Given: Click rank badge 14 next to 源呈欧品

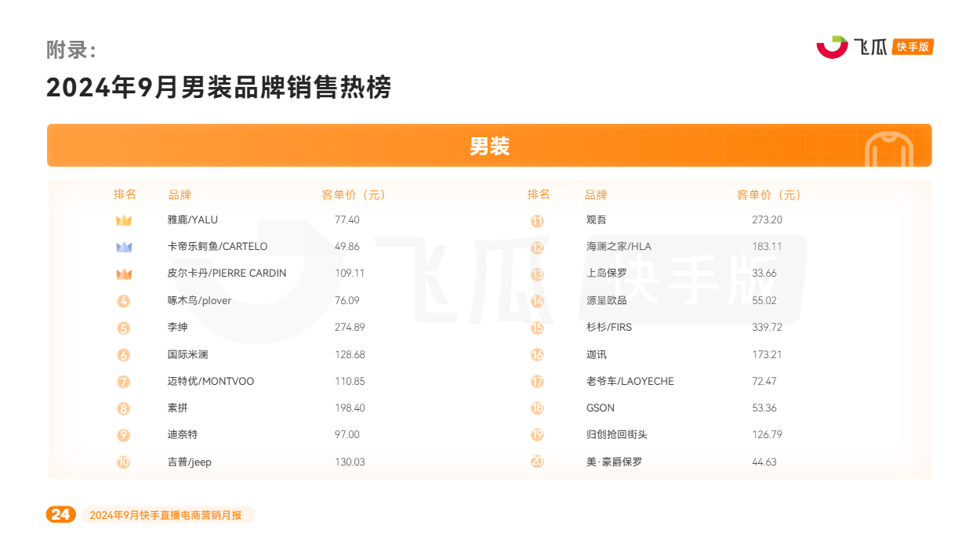Looking at the screenshot, I should click(x=537, y=301).
